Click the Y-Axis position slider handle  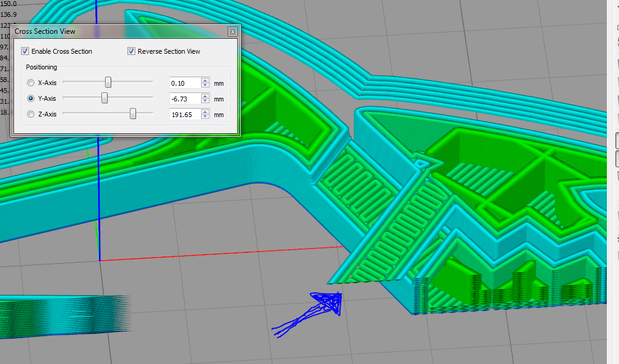(x=104, y=98)
